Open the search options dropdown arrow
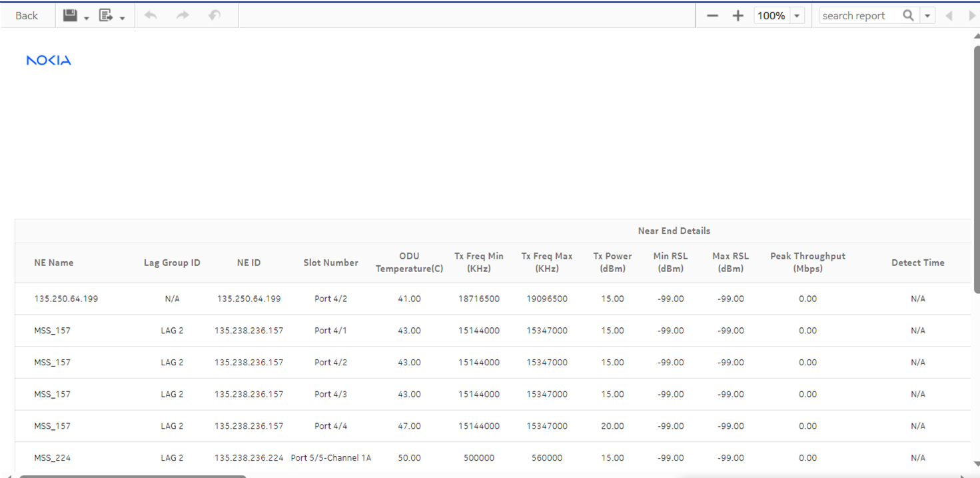 coord(927,15)
